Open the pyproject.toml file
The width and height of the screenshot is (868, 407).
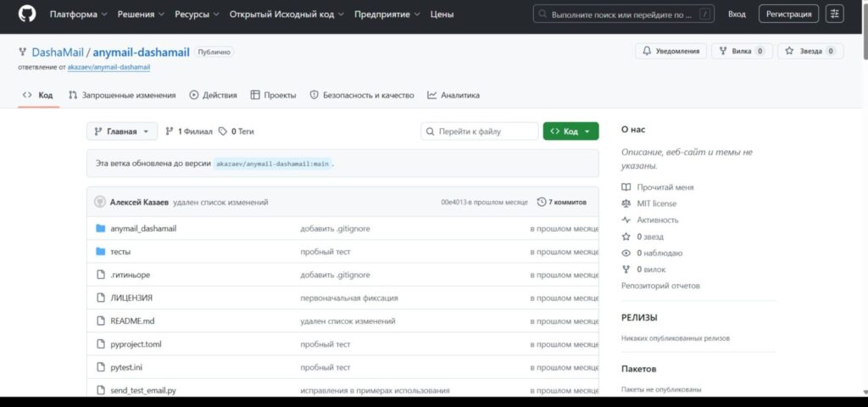point(136,344)
